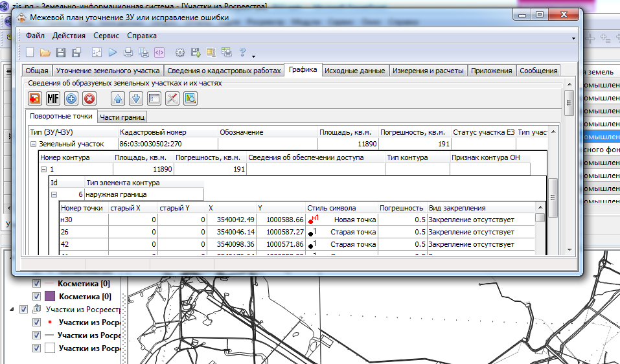Toggle checkbox for purple Косметика layer
The width and height of the screenshot is (620, 364).
click(x=38, y=297)
